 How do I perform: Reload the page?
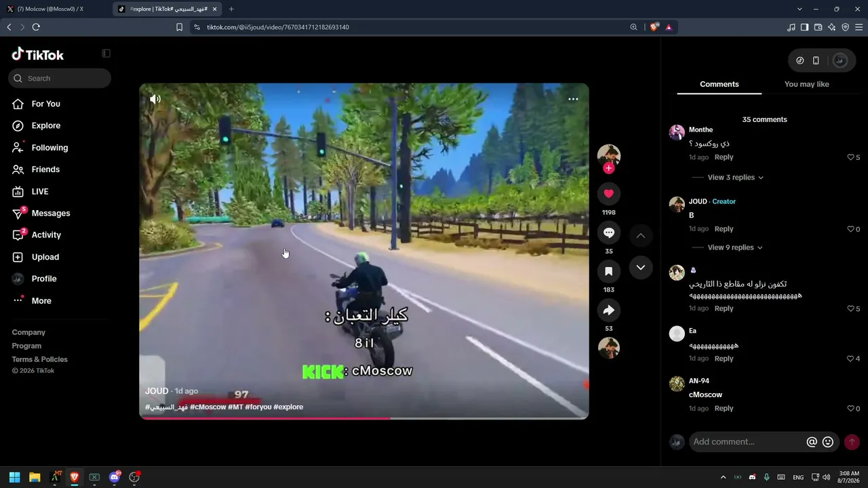point(36,27)
